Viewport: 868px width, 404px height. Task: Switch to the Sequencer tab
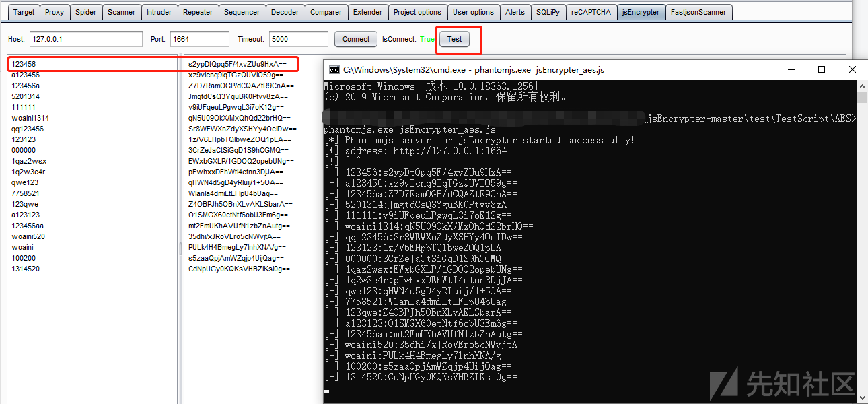click(x=242, y=12)
